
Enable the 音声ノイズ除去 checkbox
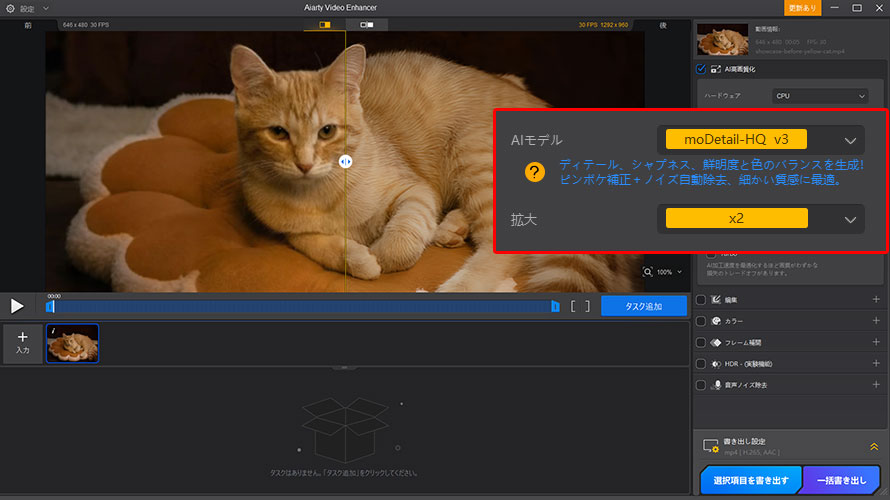pos(701,385)
